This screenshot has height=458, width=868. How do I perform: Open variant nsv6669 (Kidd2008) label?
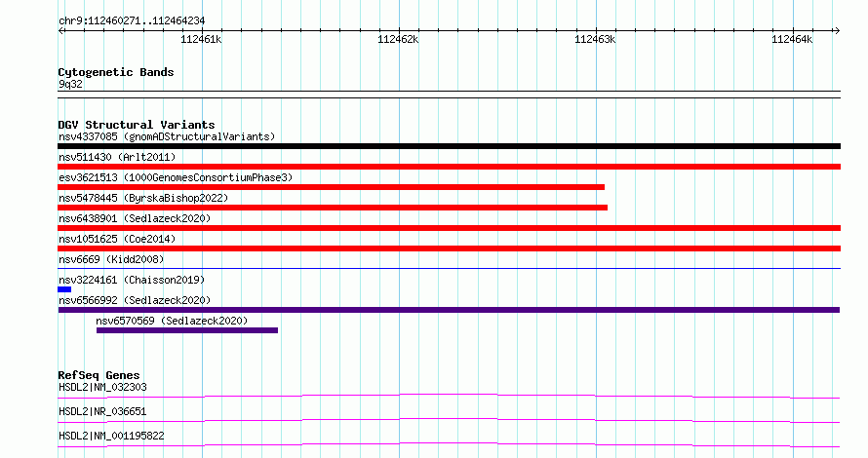[x=111, y=259]
